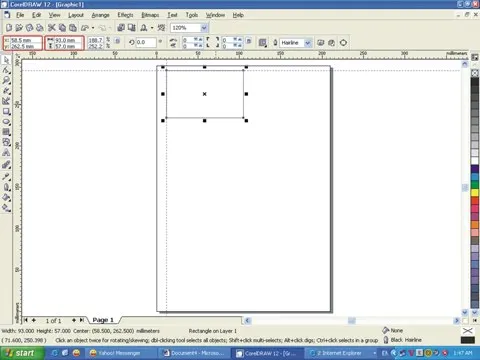
Task: Open the Internet Explorer taskbar group
Action: [x=342, y=353]
